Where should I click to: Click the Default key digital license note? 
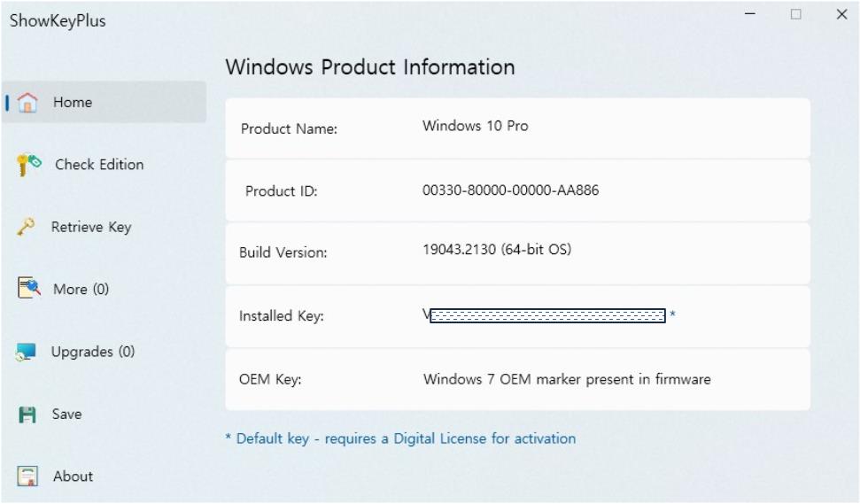point(400,438)
